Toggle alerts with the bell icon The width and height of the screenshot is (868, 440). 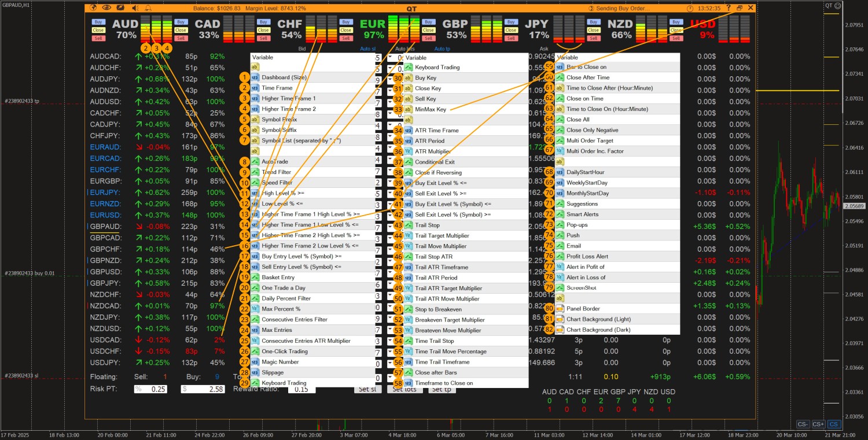click(x=148, y=8)
